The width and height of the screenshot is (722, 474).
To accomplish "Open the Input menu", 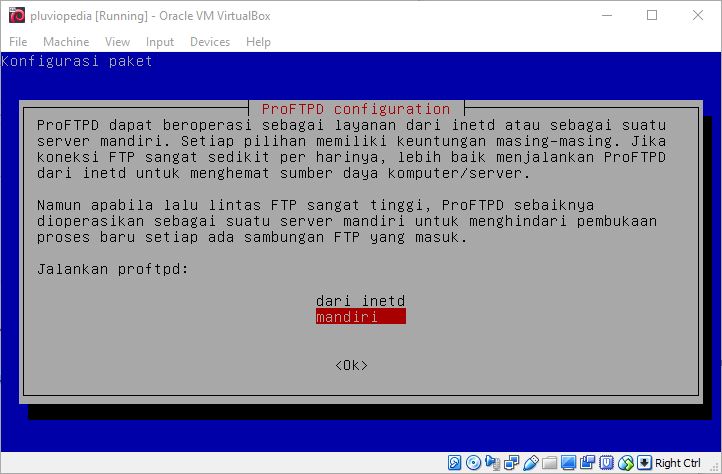I will 160,42.
